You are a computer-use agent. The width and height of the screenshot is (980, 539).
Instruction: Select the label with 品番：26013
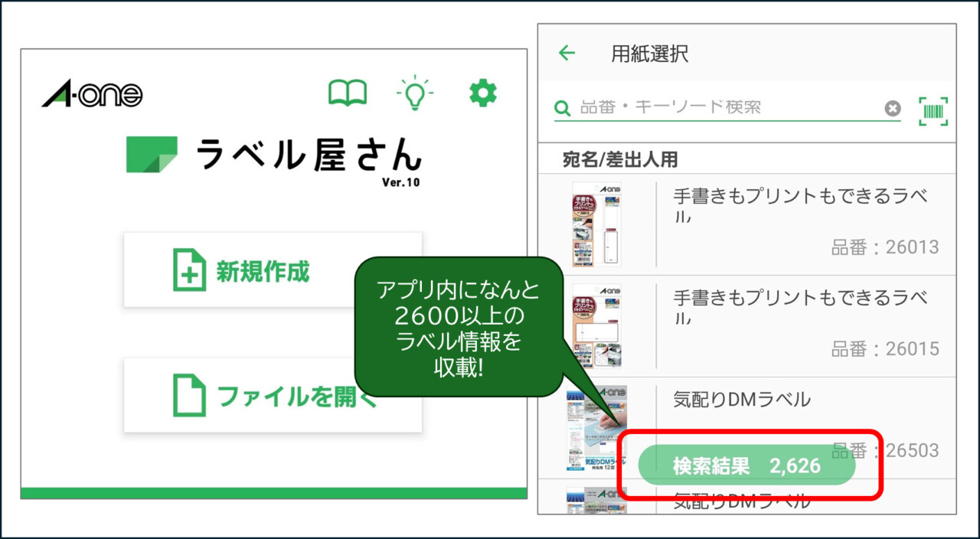click(747, 224)
